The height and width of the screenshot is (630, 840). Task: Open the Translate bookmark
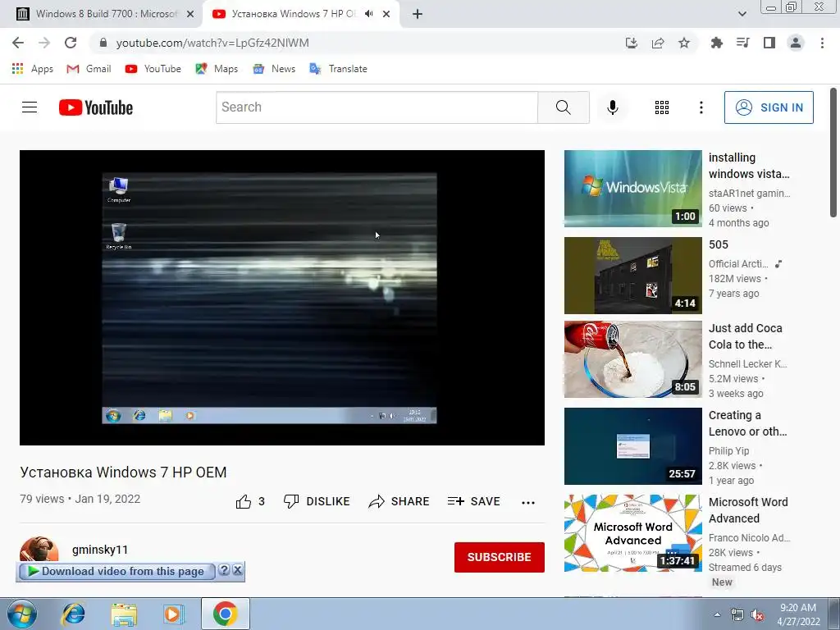[x=339, y=69]
